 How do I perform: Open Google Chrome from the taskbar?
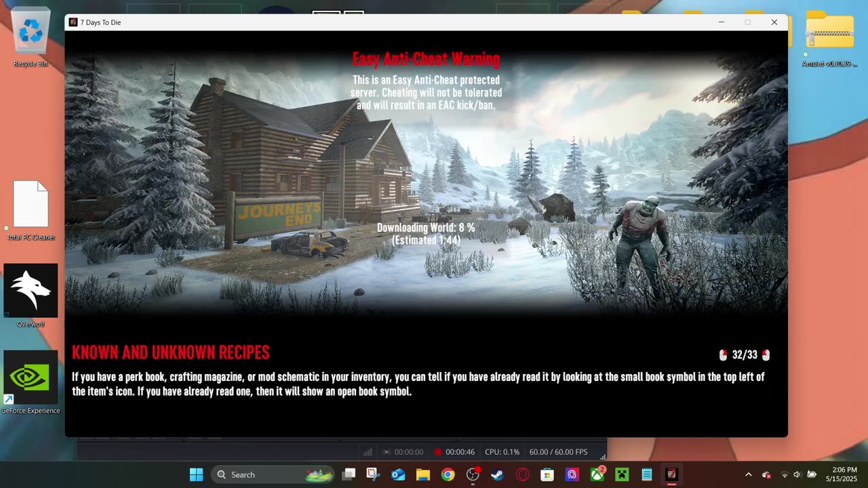click(x=448, y=474)
